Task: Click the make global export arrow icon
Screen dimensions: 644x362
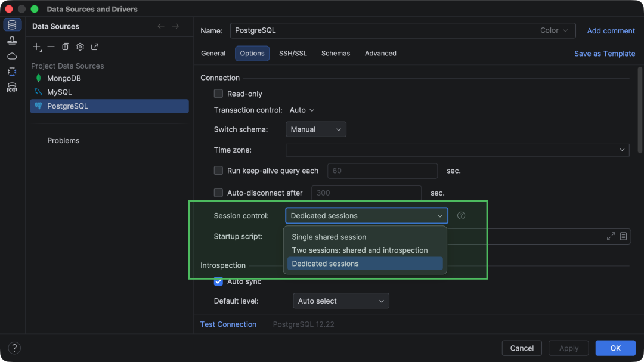Action: 95,47
